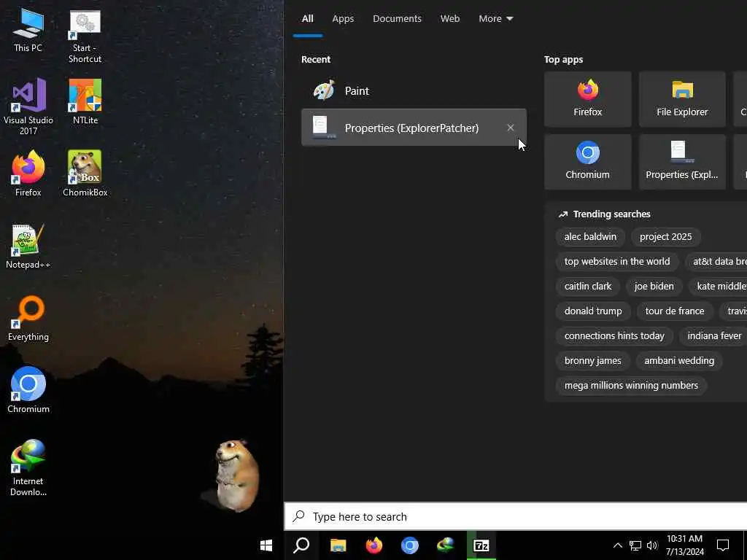The width and height of the screenshot is (747, 560).
Task: Open Firefox from the taskbar
Action: [x=374, y=545]
